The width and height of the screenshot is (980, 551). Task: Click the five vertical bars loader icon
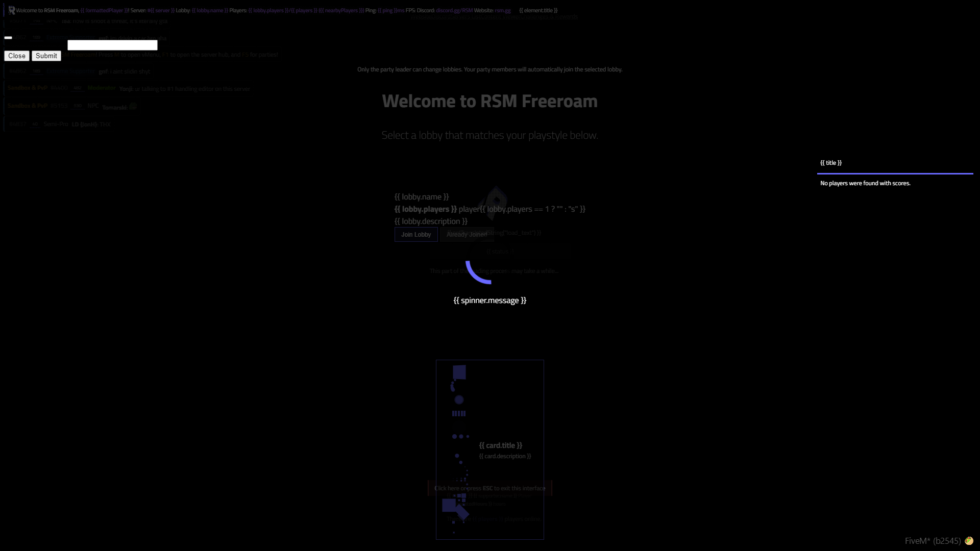pyautogui.click(x=458, y=414)
